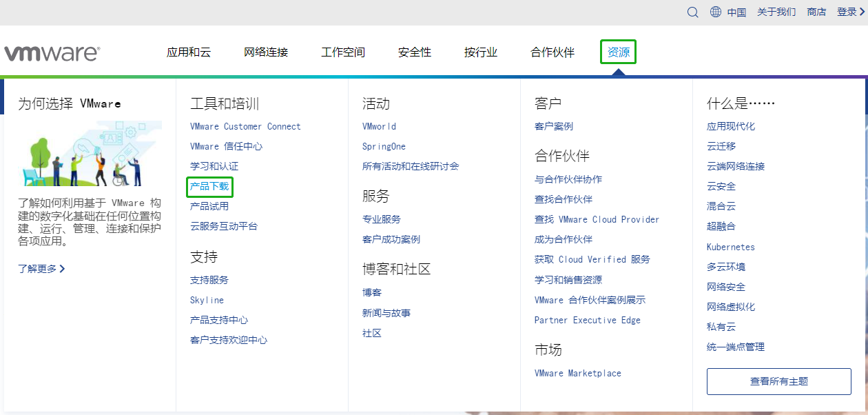The width and height of the screenshot is (868, 415).
Task: Open the 合作伙伴 nav menu
Action: 552,52
